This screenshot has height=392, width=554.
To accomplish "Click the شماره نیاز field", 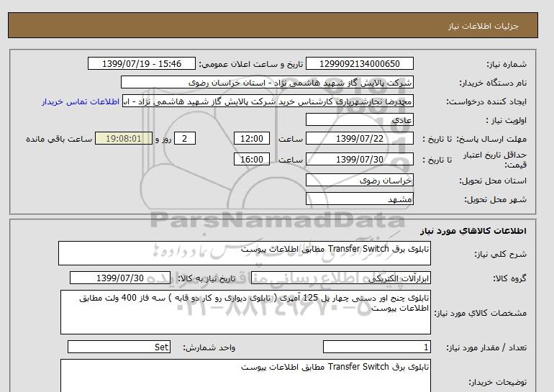I will pos(360,64).
